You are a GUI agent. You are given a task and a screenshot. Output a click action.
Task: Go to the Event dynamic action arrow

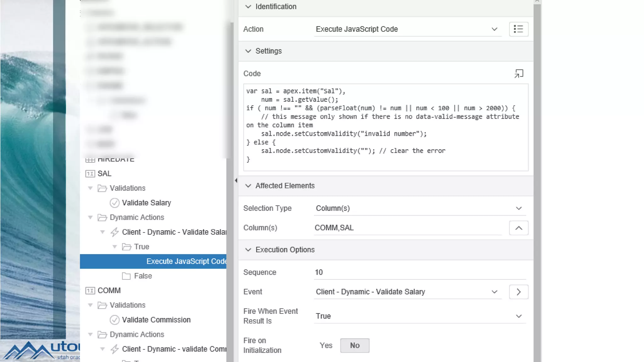coord(519,292)
